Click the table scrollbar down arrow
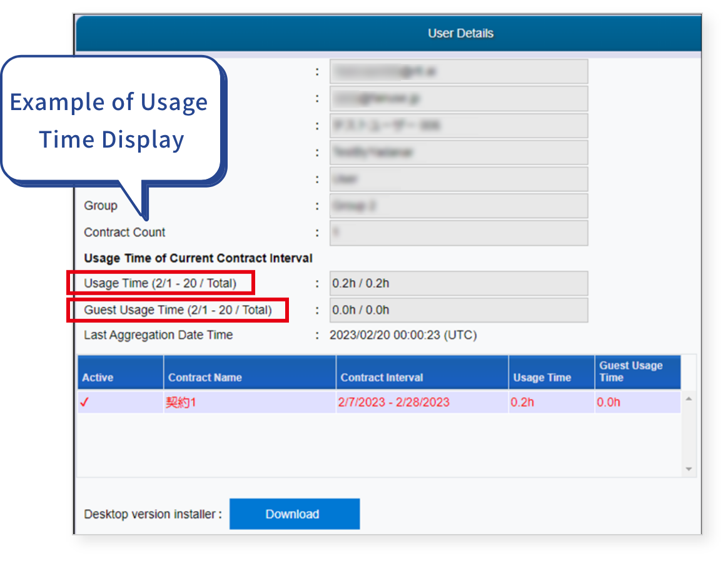 click(x=689, y=469)
